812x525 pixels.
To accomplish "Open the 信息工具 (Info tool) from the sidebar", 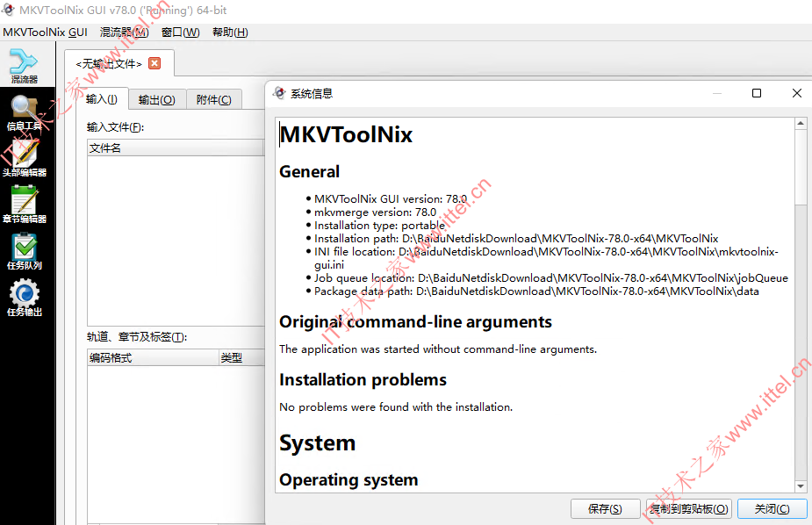I will click(26, 114).
